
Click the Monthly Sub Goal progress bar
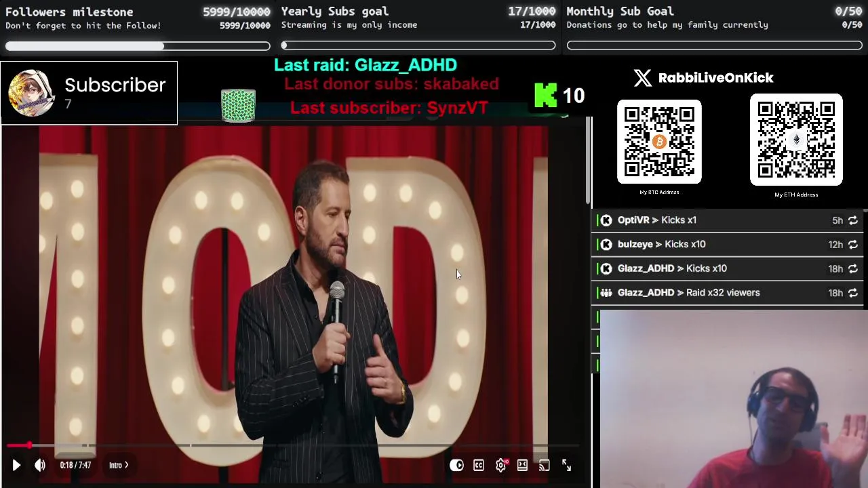tap(714, 45)
